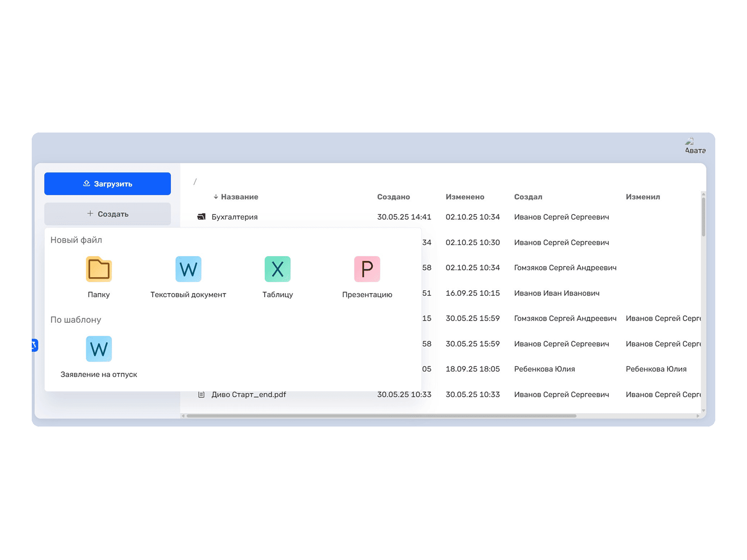Open the Бухгалтерия folder

[234, 217]
